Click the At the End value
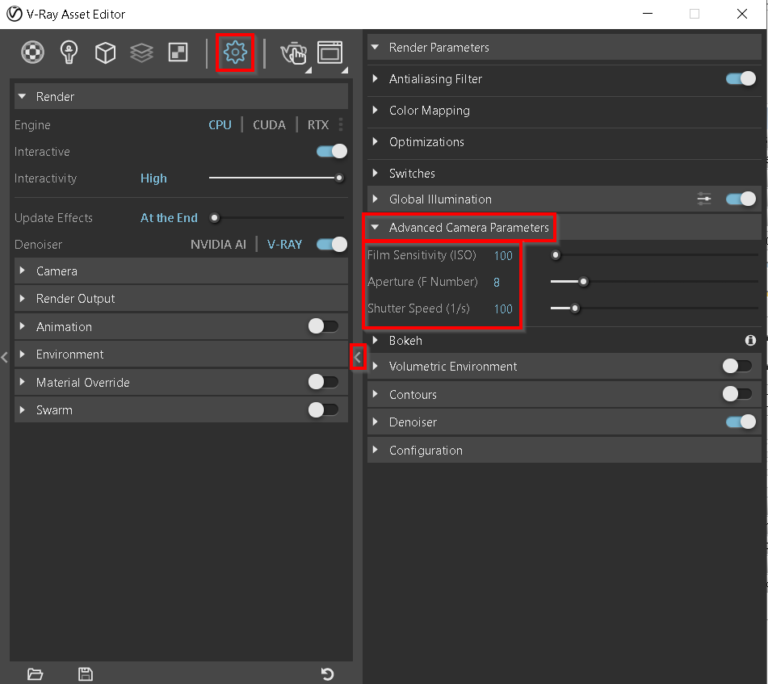 pyautogui.click(x=169, y=218)
